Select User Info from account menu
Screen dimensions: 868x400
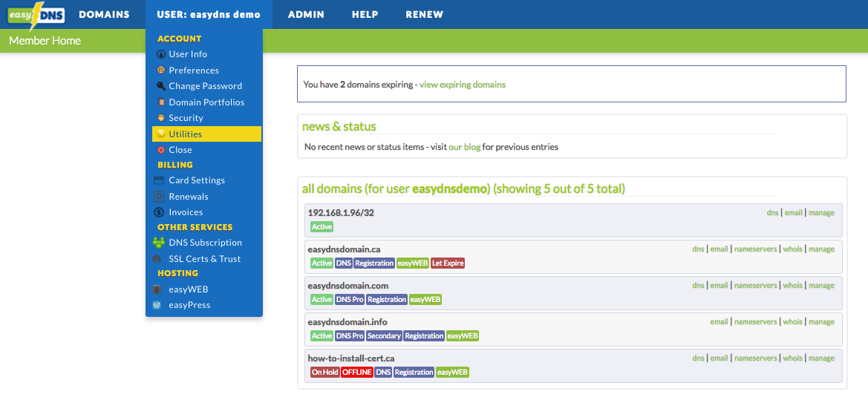pyautogui.click(x=188, y=54)
